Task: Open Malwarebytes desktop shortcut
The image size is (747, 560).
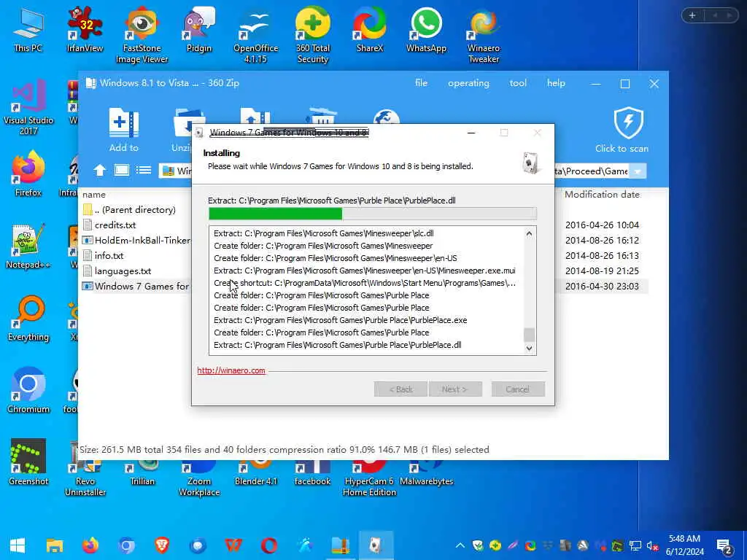Action: 426,474
